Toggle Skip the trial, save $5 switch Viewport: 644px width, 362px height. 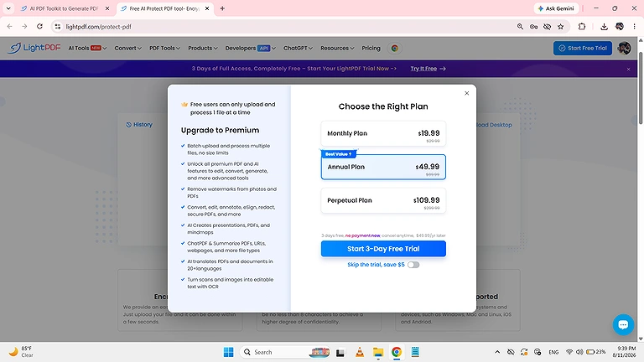[x=413, y=265]
